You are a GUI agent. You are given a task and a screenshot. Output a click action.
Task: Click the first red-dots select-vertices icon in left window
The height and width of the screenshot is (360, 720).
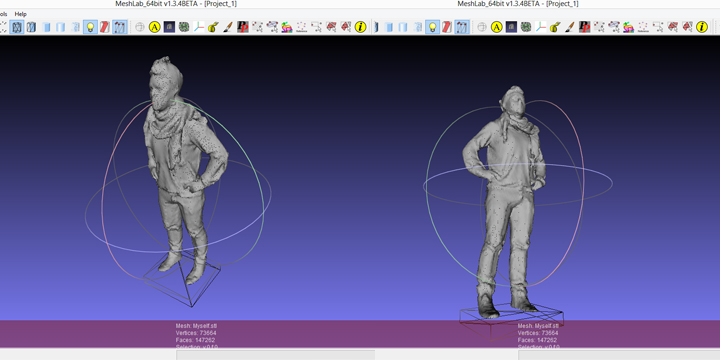click(257, 27)
